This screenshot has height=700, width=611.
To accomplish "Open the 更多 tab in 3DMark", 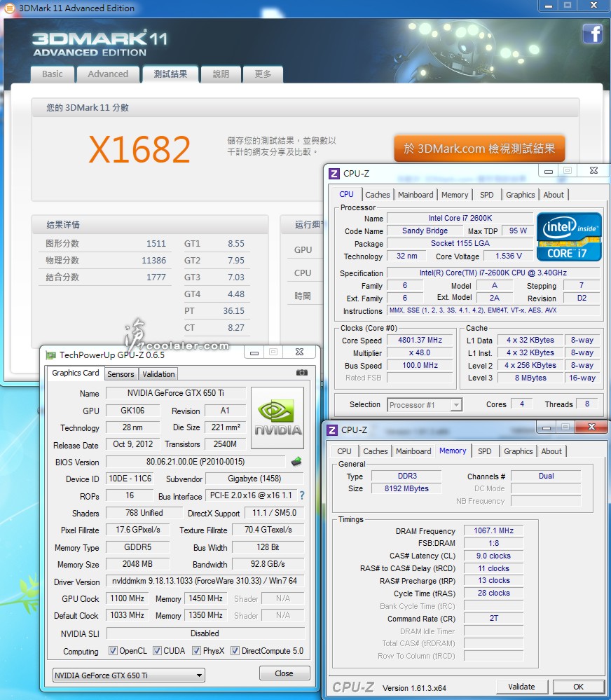I will tap(263, 74).
